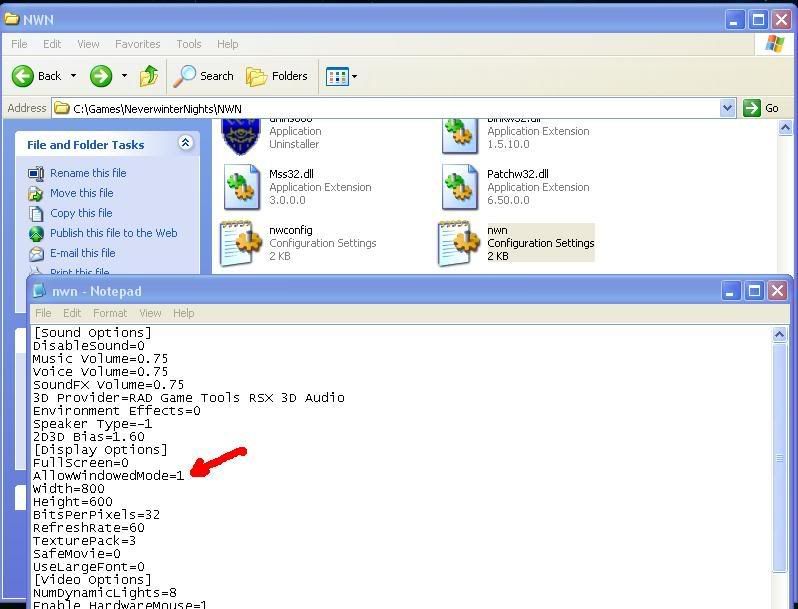Viewport: 798px width, 609px height.
Task: Select the Mss32.dll file icon
Action: pyautogui.click(x=242, y=187)
